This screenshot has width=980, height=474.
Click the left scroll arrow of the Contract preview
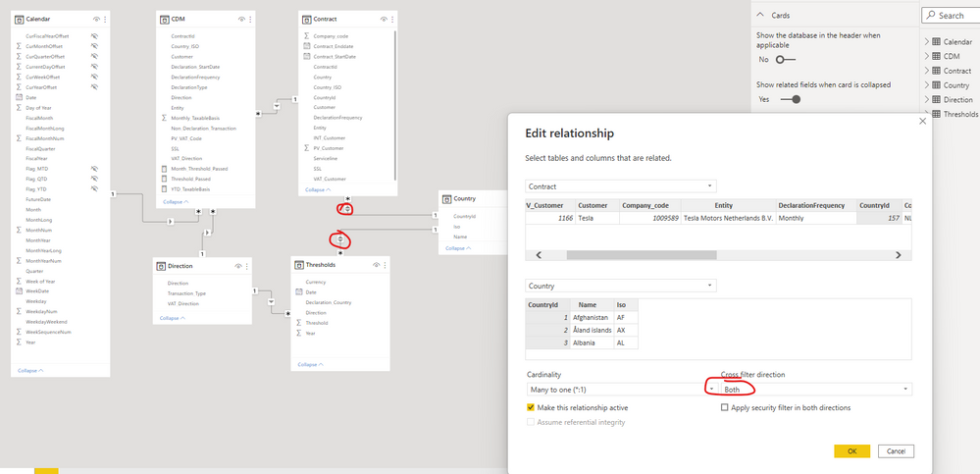tap(540, 255)
